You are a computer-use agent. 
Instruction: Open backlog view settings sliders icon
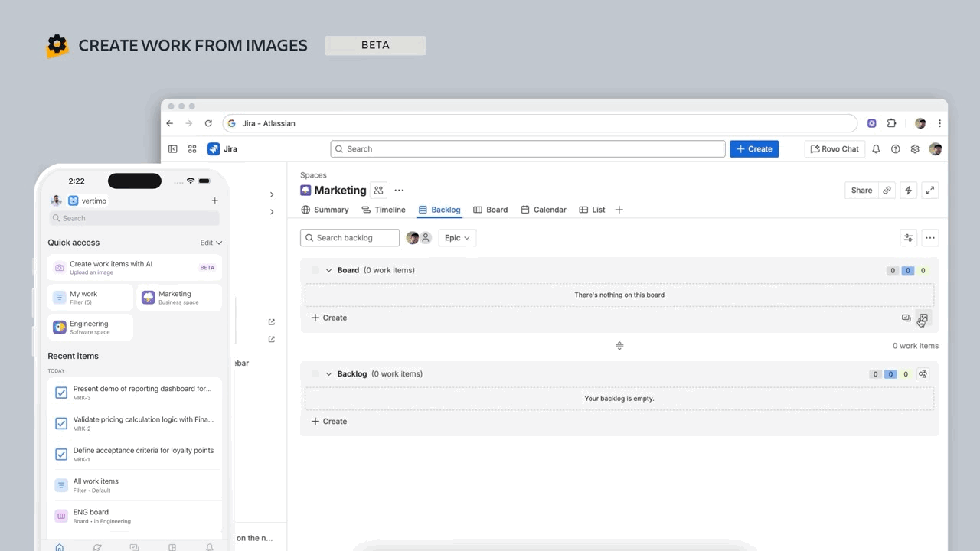909,238
